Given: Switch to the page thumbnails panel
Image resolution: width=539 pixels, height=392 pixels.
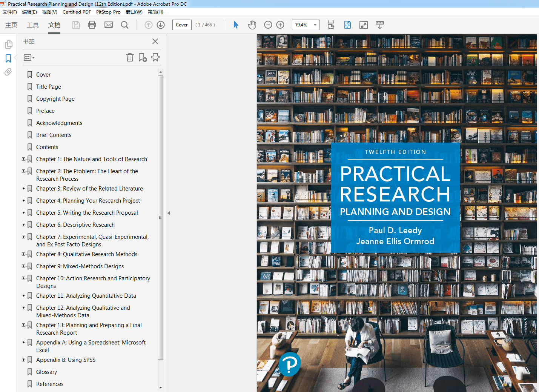Looking at the screenshot, I should (x=9, y=44).
